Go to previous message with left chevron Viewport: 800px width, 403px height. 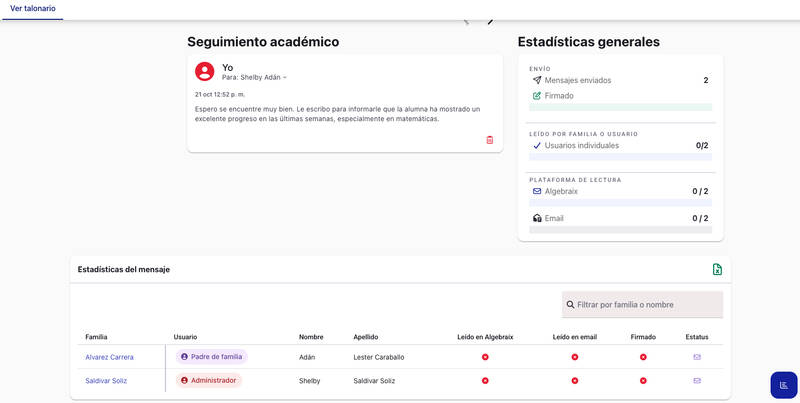[x=466, y=21]
